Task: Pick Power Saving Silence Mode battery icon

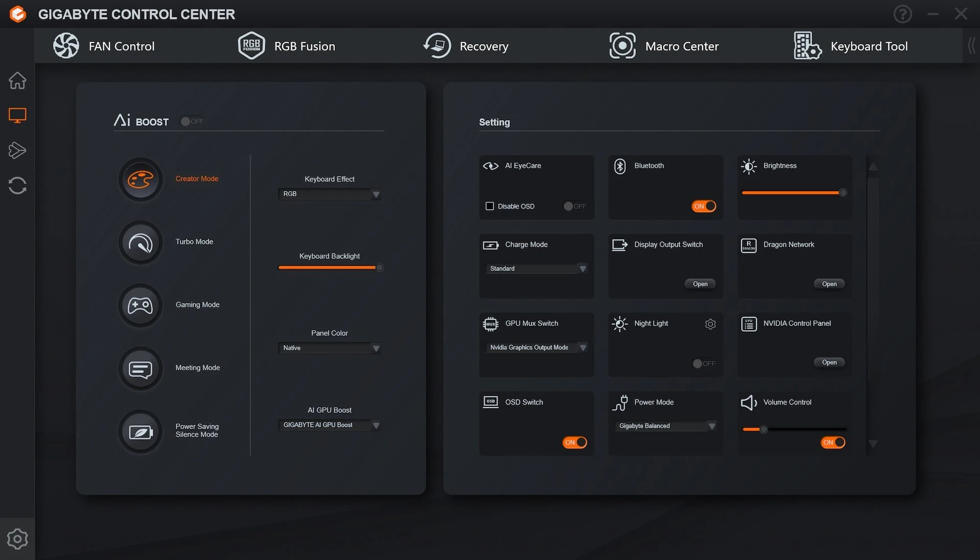Action: point(140,431)
